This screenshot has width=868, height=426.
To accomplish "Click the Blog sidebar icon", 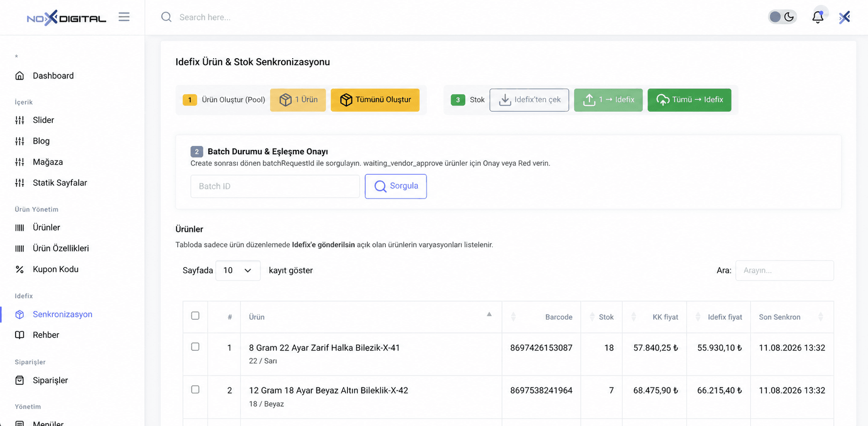I will pyautogui.click(x=19, y=141).
